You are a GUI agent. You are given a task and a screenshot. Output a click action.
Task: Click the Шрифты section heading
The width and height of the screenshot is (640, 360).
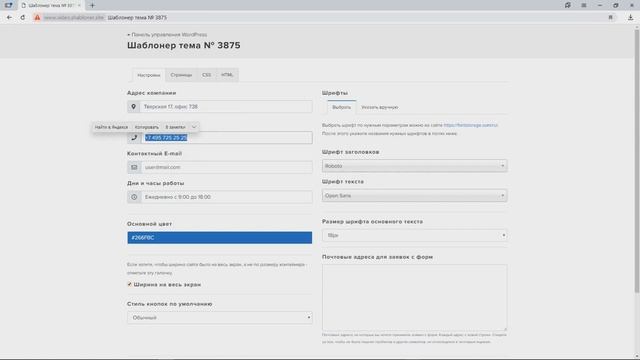[x=335, y=93]
